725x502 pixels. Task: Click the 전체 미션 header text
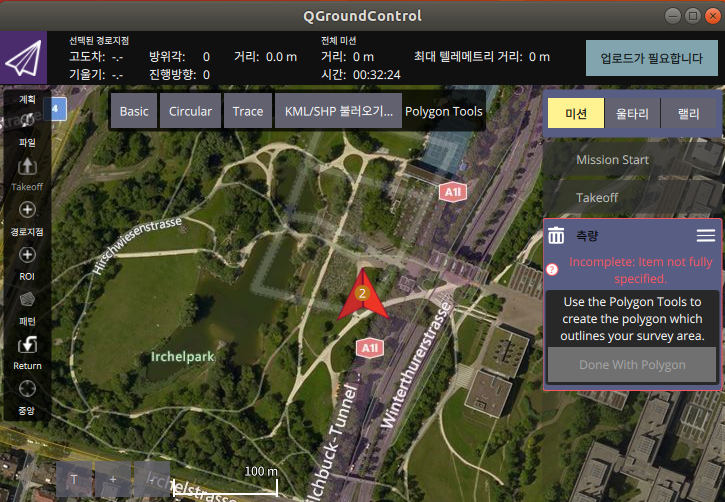point(338,41)
